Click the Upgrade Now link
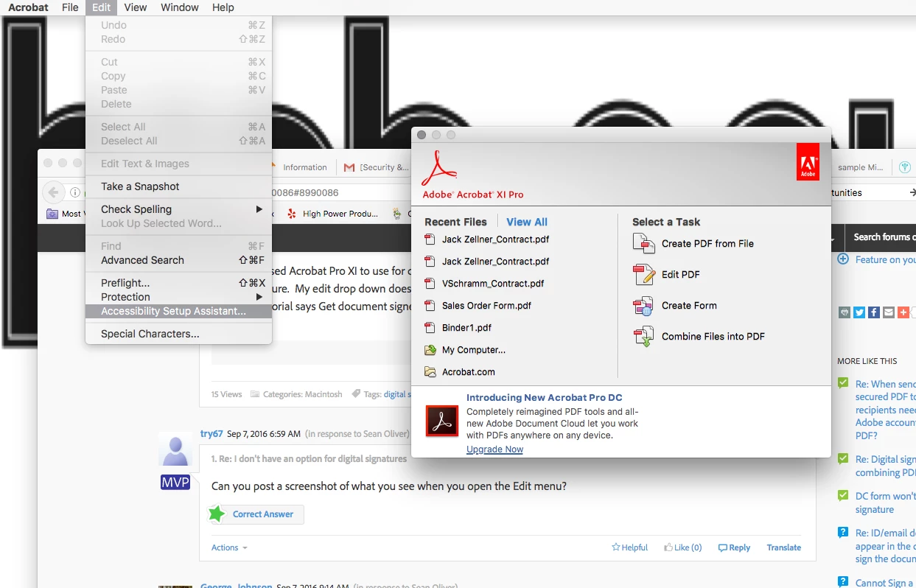 494,449
